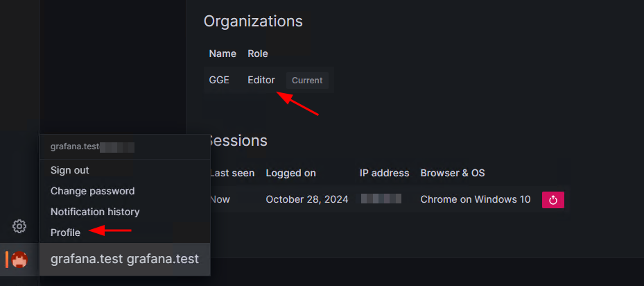The height and width of the screenshot is (286, 644).
Task: Click the grafana.test username at menu top
Action: tap(75, 147)
